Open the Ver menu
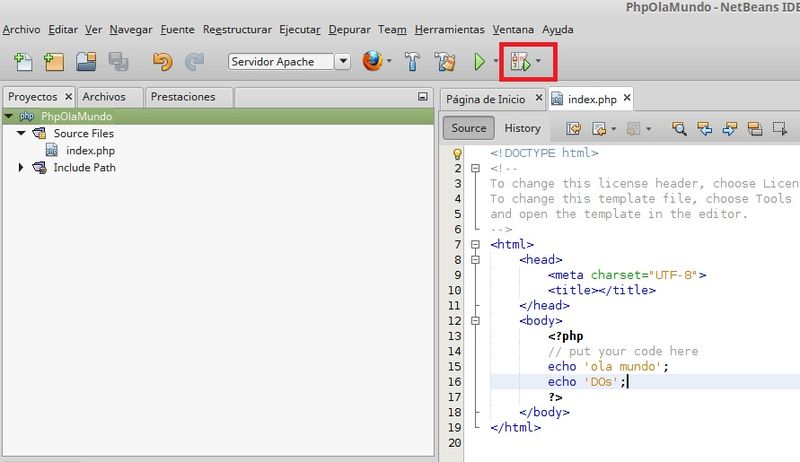The image size is (800, 462). (x=93, y=30)
